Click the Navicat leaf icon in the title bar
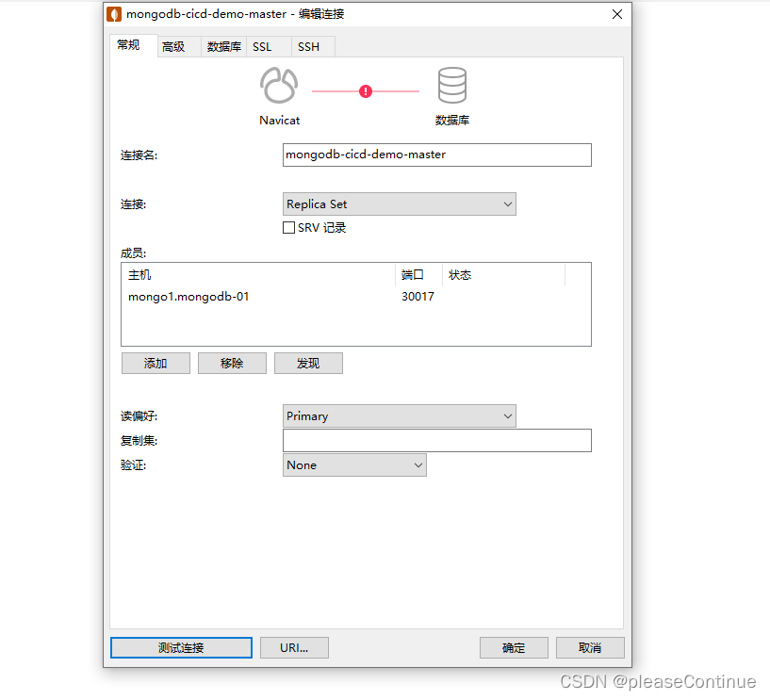The height and width of the screenshot is (700, 770). point(114,14)
